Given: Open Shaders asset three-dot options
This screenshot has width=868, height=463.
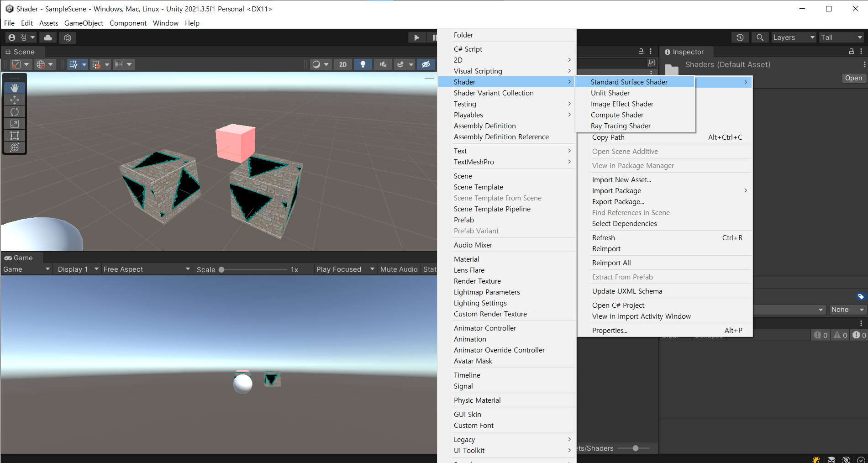Looking at the screenshot, I should (864, 65).
